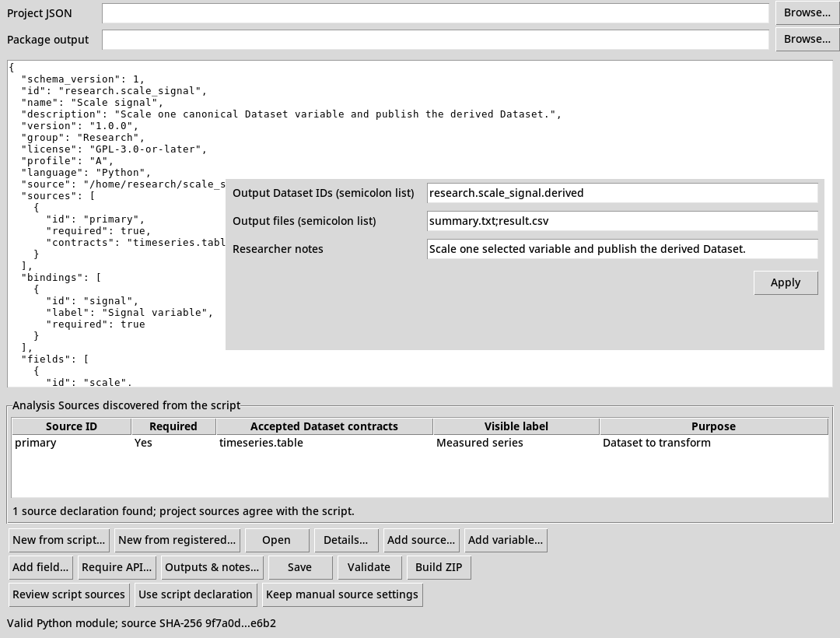This screenshot has height=638, width=840.
Task: Click the "label": "Signal variable" JSON line
Action: [x=130, y=313]
